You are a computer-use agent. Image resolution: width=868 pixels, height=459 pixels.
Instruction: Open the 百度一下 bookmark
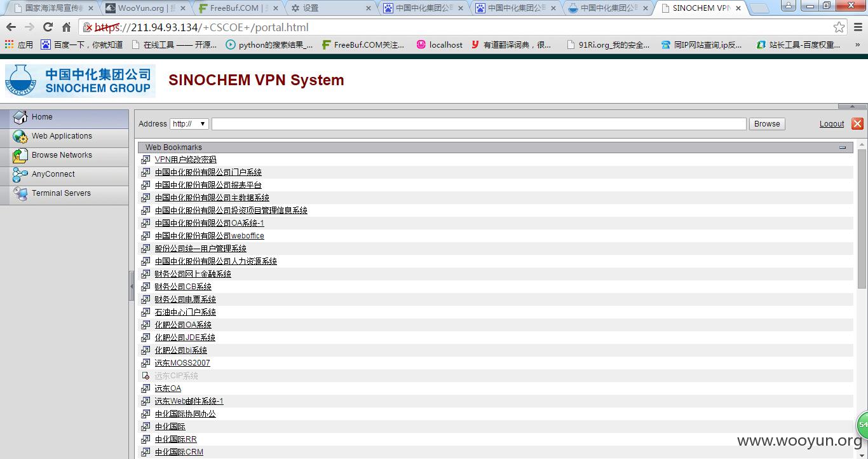[81, 45]
